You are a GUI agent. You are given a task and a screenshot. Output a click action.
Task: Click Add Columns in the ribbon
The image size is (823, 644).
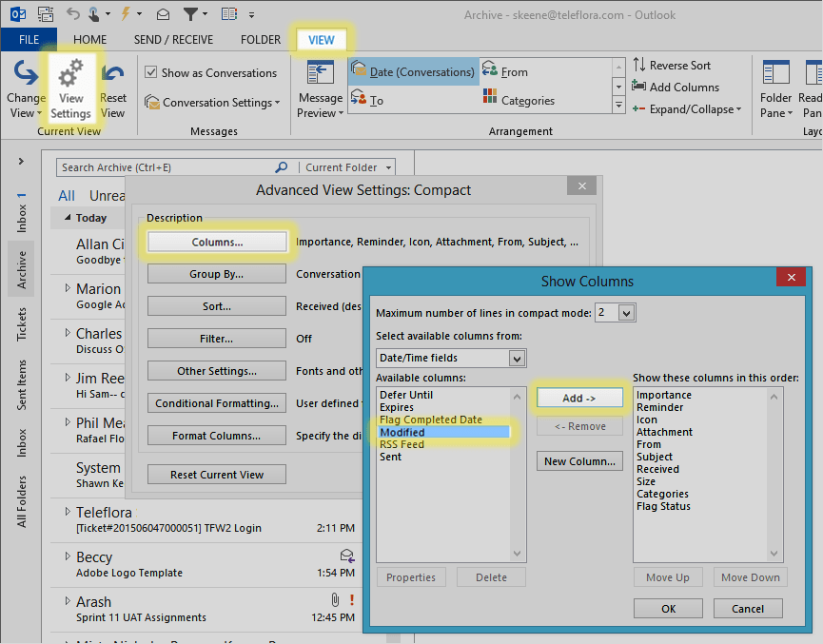pyautogui.click(x=675, y=87)
